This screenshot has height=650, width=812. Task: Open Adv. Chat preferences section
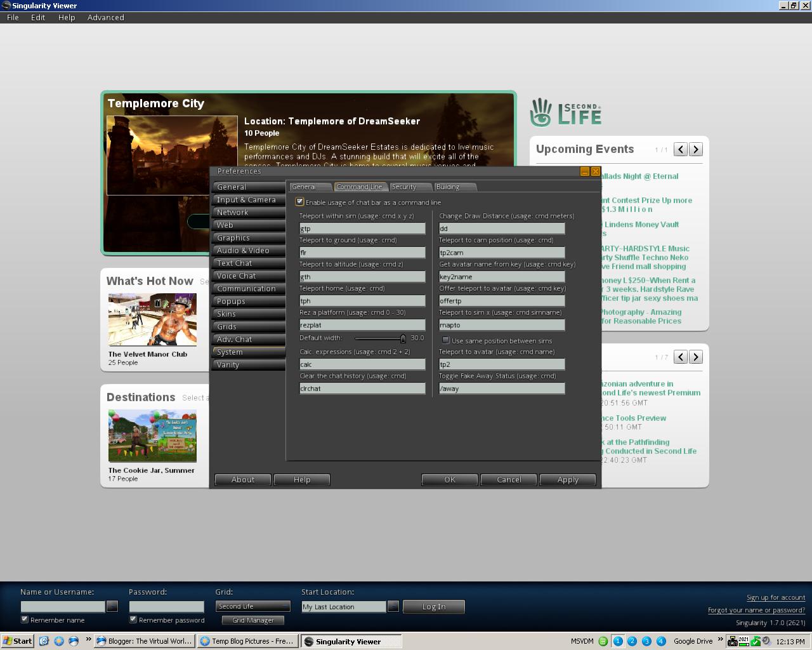(249, 339)
